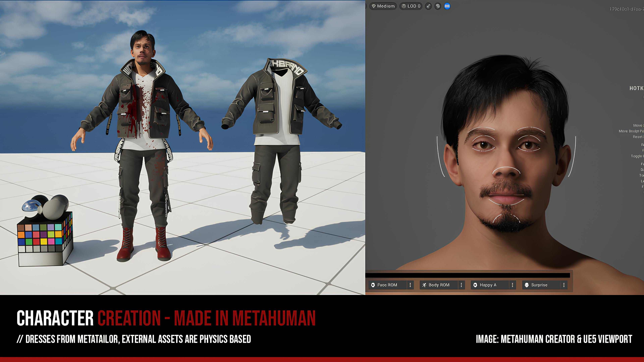Open Body ROM three-dot options menu
Image resolution: width=644 pixels, height=362 pixels.
[461, 285]
